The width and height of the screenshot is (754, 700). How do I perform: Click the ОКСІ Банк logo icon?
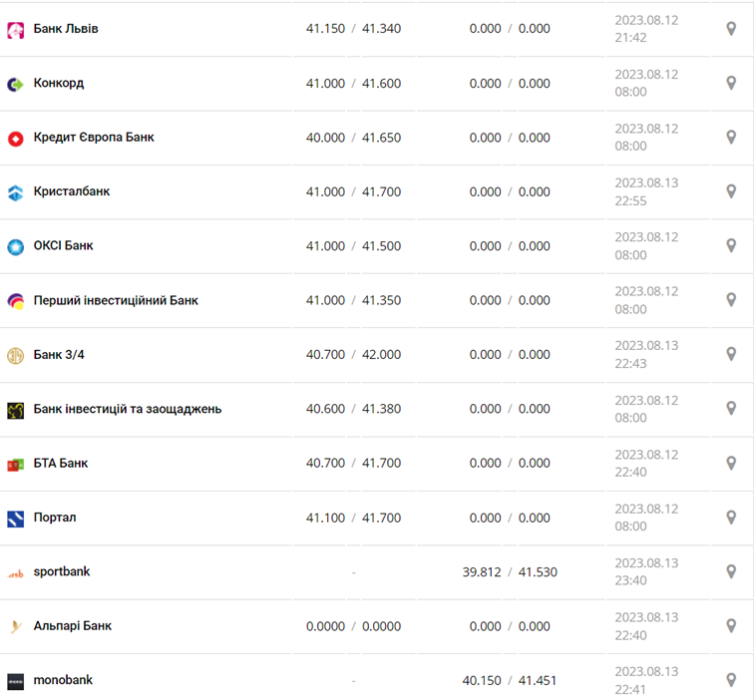tap(15, 246)
